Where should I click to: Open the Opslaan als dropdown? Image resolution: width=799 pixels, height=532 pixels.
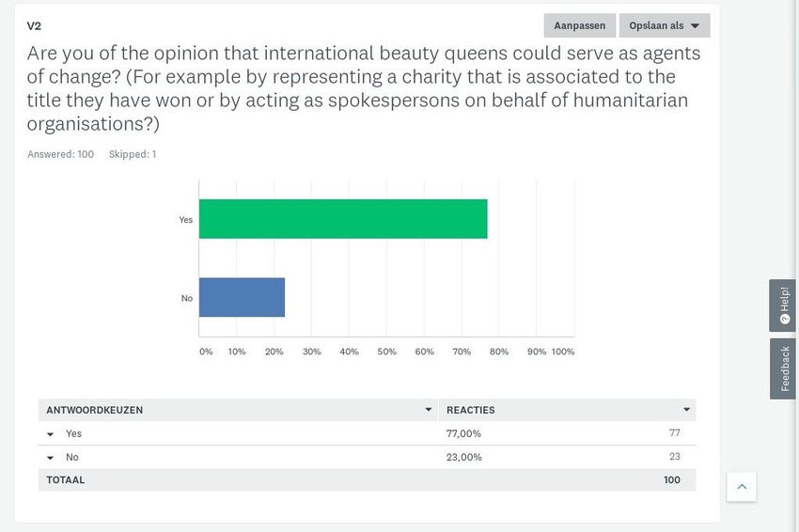click(664, 25)
